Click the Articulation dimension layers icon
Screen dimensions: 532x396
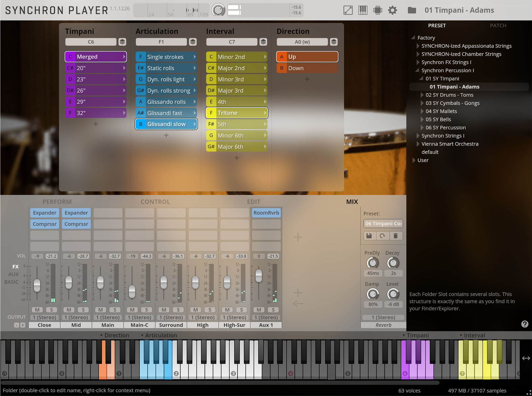(193, 42)
